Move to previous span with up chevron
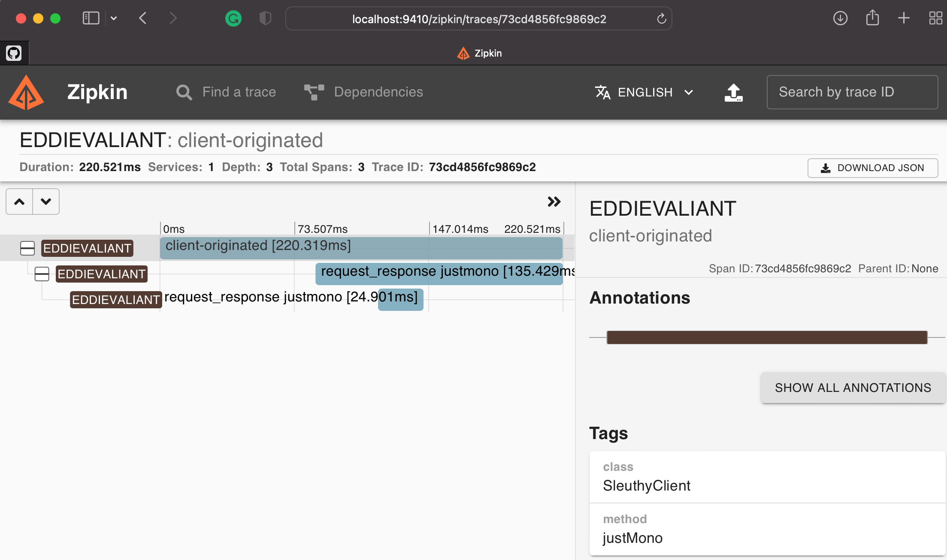This screenshot has width=947, height=560. click(19, 202)
